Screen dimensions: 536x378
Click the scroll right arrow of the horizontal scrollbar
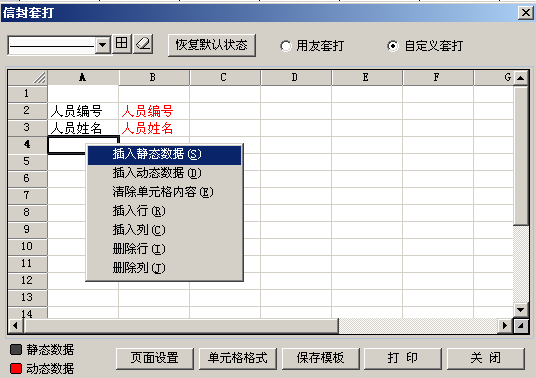(x=505, y=325)
